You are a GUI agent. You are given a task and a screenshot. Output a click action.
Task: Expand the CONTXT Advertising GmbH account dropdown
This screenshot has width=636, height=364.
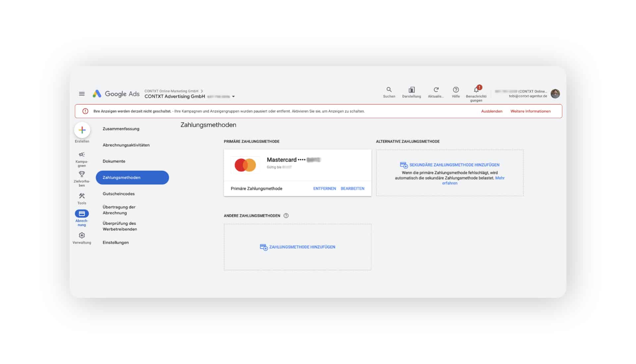pyautogui.click(x=233, y=97)
